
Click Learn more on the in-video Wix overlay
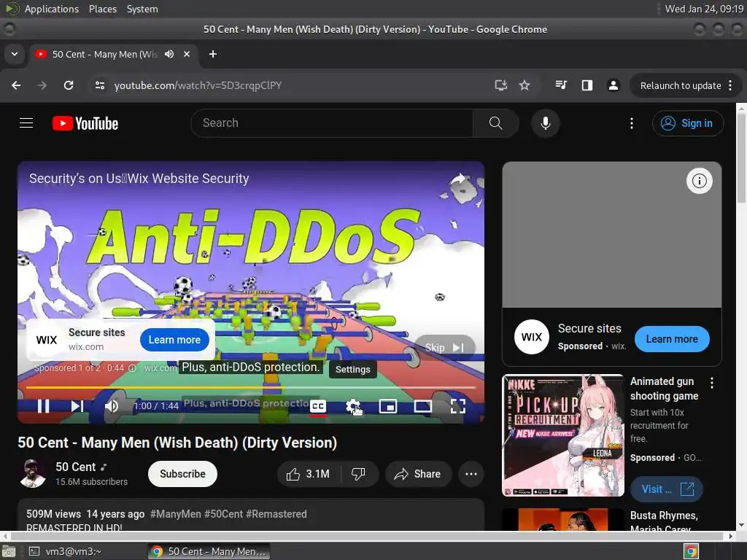pos(174,340)
